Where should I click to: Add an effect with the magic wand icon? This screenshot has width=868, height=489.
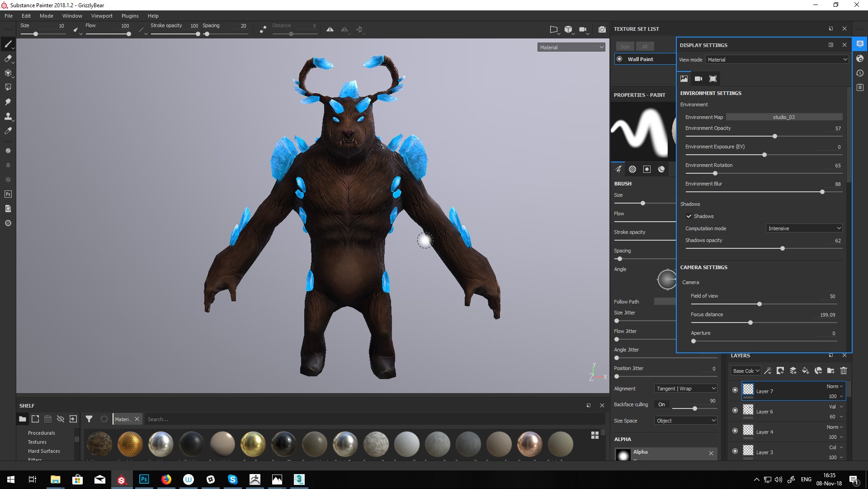[x=768, y=370]
